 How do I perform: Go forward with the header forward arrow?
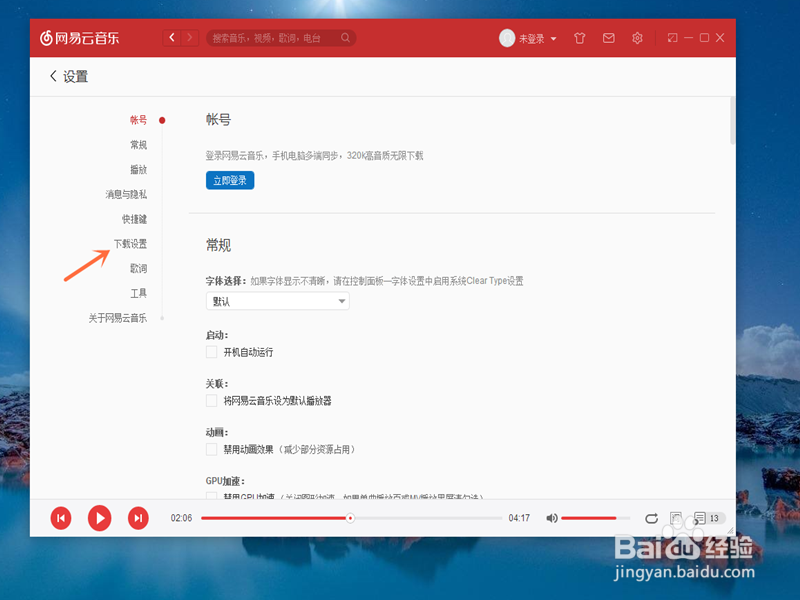[x=190, y=37]
